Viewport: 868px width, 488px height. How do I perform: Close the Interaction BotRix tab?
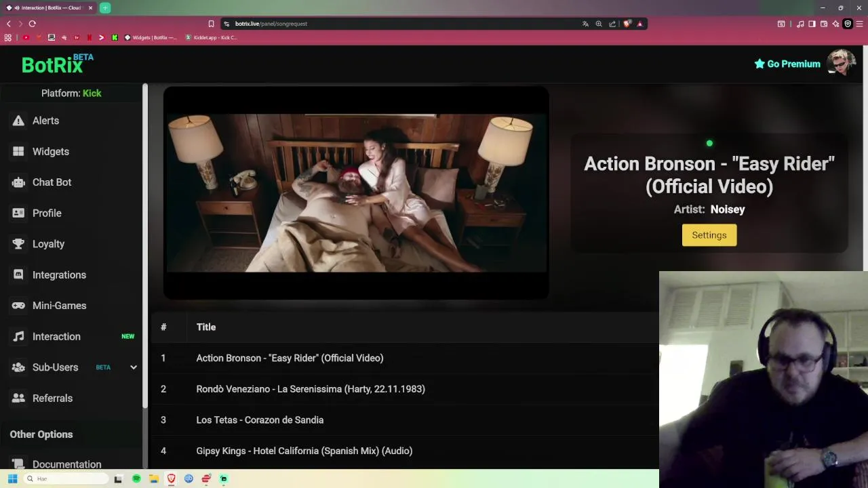point(90,8)
